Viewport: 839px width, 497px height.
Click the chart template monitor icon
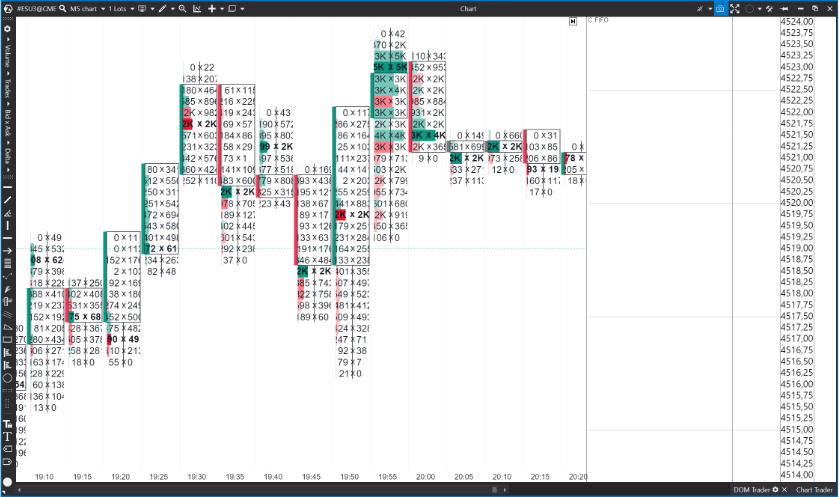[142, 9]
